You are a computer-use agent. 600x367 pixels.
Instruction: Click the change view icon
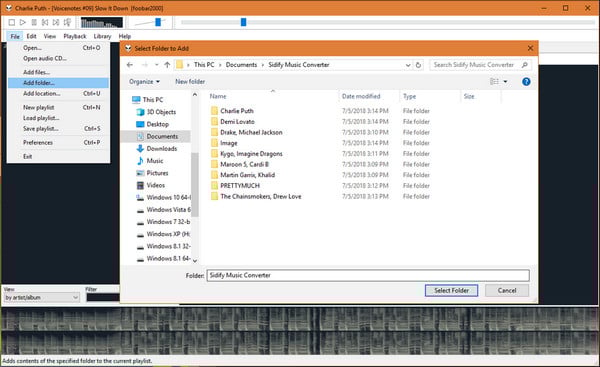(x=494, y=82)
